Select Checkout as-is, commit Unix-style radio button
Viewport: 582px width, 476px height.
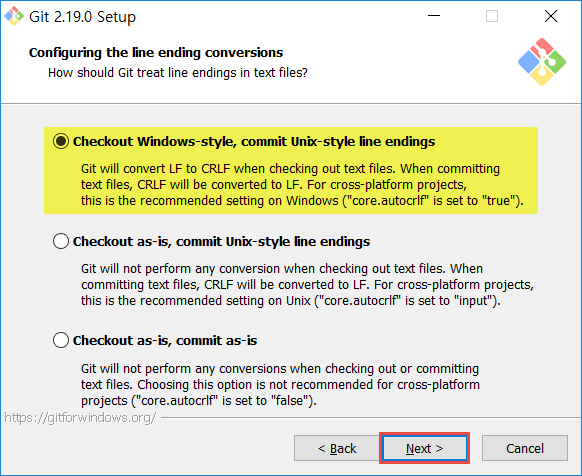(x=61, y=241)
